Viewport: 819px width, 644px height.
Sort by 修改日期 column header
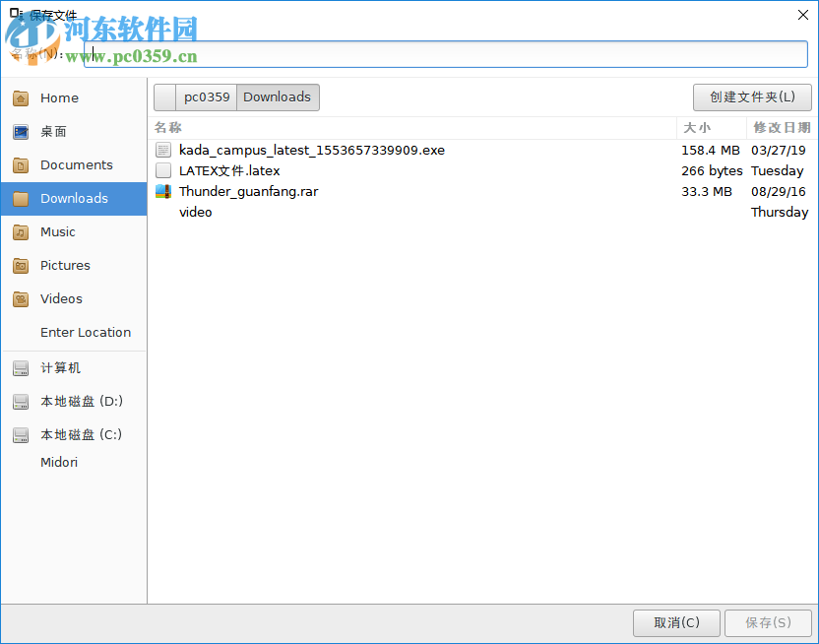[x=782, y=128]
